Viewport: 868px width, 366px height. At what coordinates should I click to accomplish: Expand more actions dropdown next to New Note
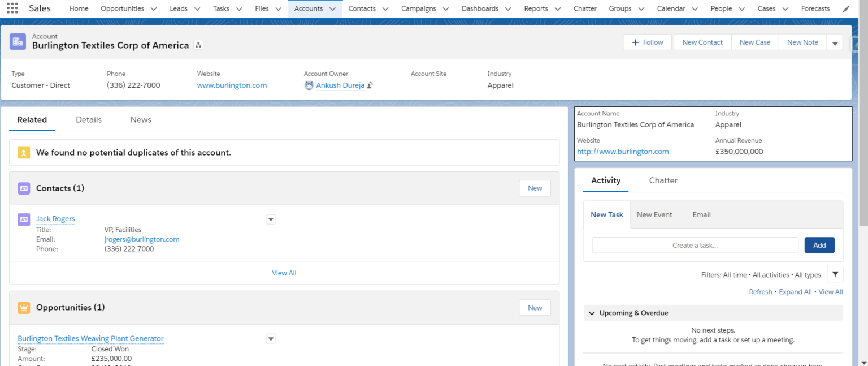click(835, 43)
